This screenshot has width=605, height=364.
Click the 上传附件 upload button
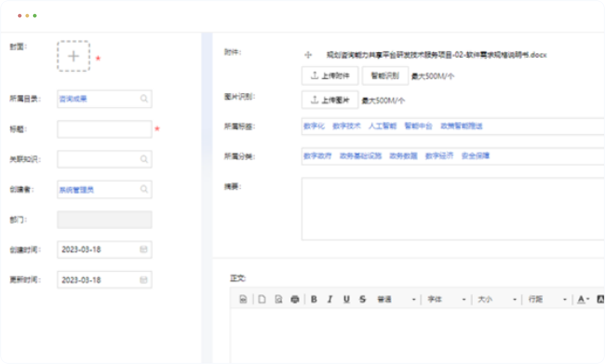(x=330, y=76)
